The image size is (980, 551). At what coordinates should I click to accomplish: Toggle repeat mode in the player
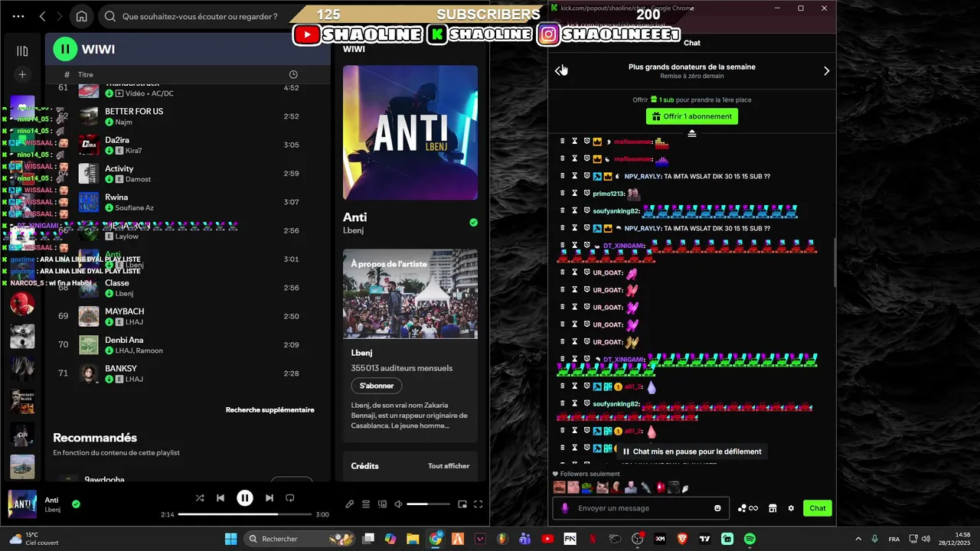290,498
